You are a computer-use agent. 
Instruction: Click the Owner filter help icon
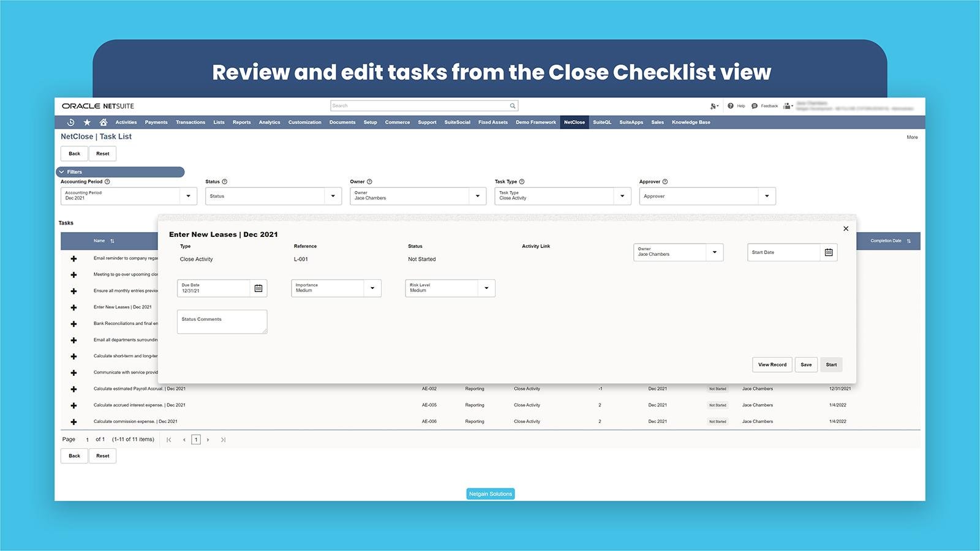click(369, 182)
